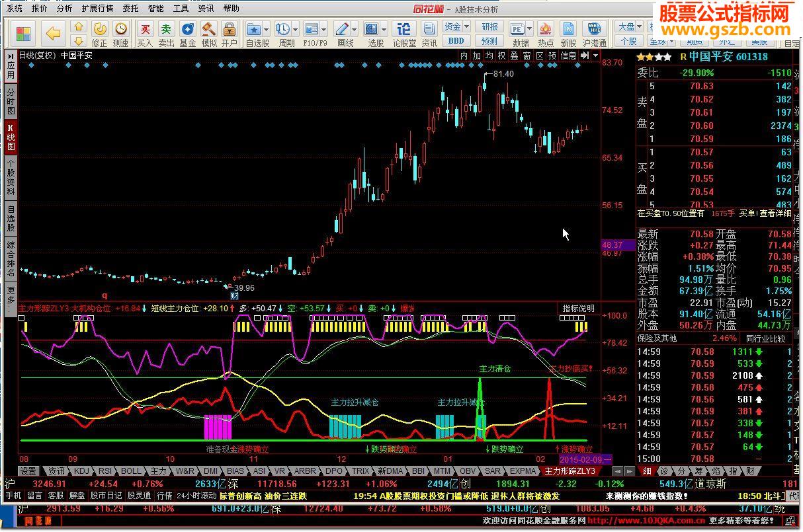Open the 沪港通 SSE HKE icon

point(594,34)
